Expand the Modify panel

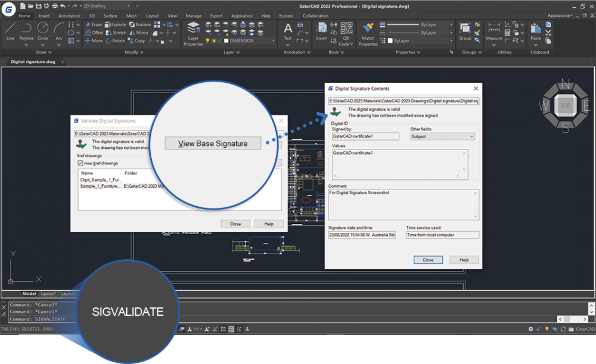[134, 52]
